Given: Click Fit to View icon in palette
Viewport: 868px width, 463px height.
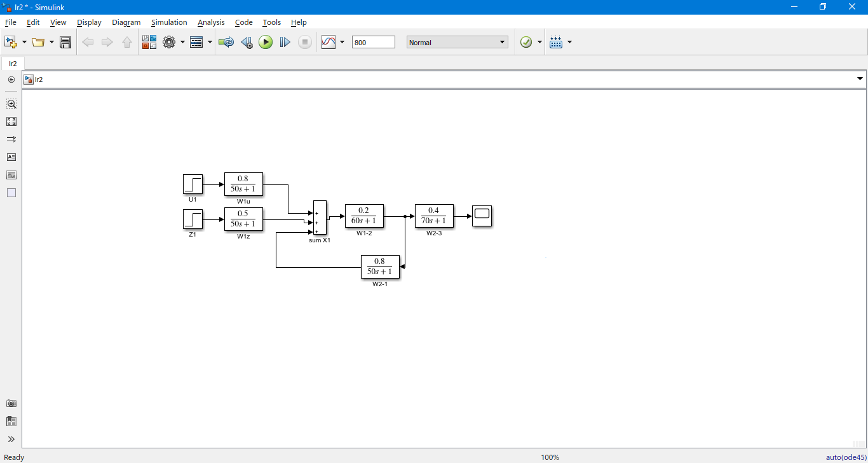Looking at the screenshot, I should (11, 121).
